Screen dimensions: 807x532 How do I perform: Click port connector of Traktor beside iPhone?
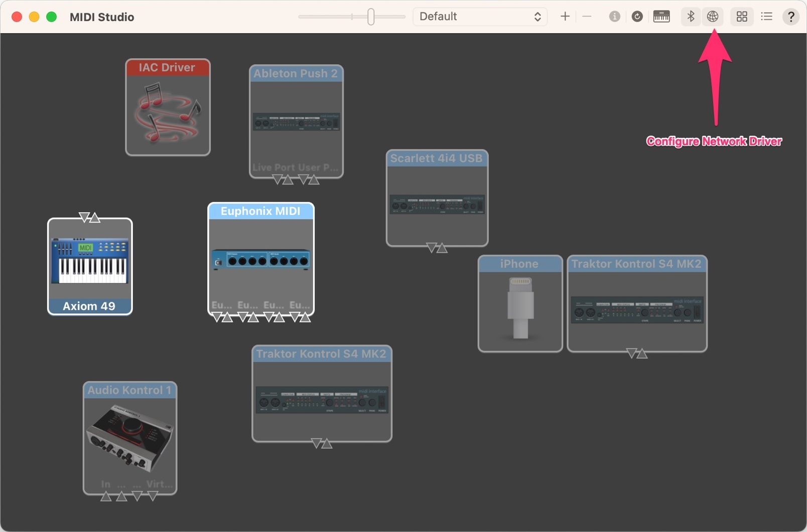pyautogui.click(x=637, y=353)
